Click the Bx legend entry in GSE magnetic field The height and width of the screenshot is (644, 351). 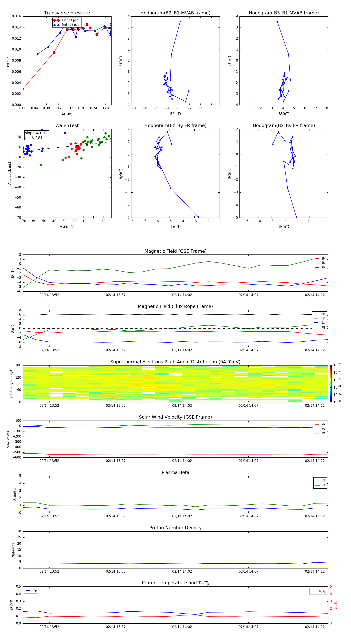click(x=320, y=259)
